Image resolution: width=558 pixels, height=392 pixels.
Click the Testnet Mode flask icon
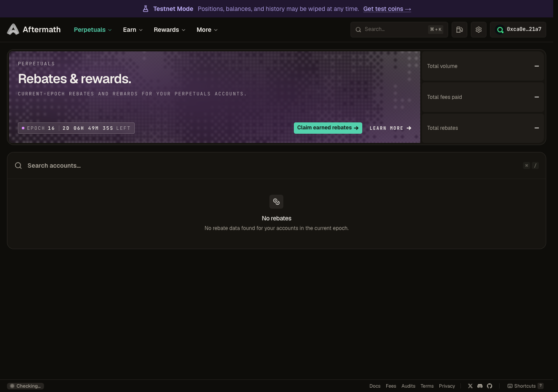[x=146, y=9]
